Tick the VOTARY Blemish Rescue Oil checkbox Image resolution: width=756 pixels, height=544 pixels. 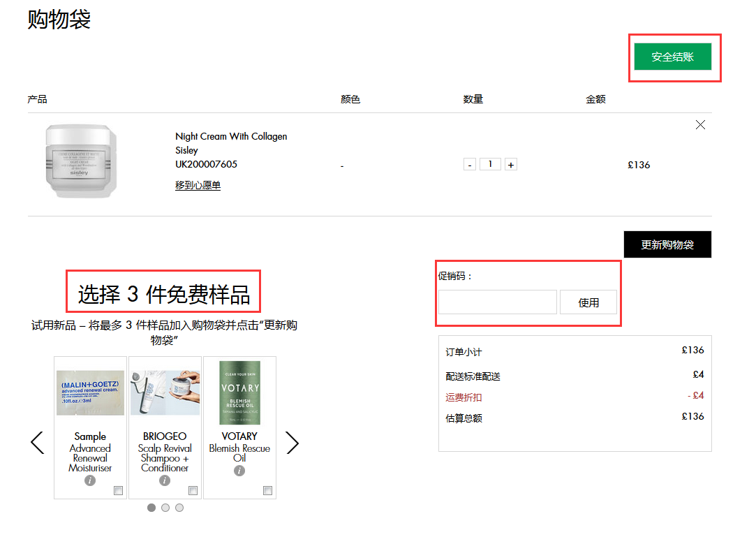(267, 490)
